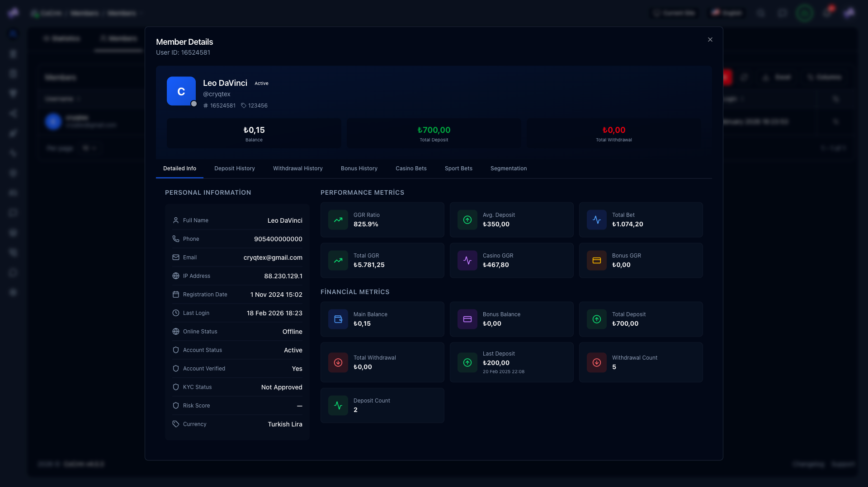Click the Deposit Count activity icon
This screenshot has width=868, height=487.
338,406
